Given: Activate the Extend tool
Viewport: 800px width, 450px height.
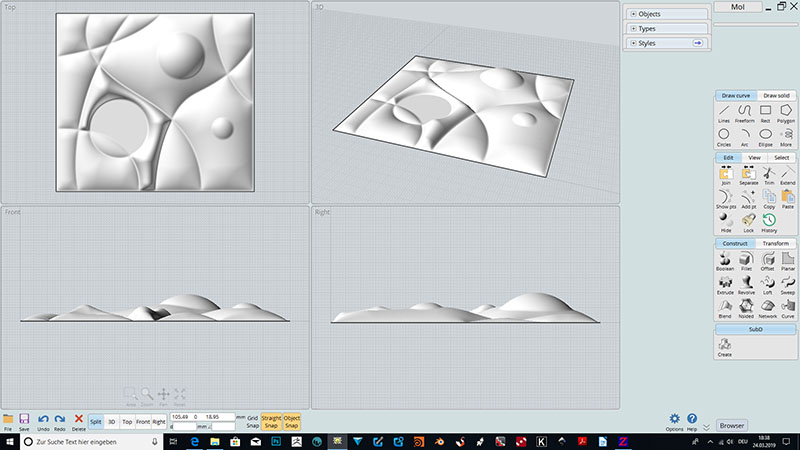Looking at the screenshot, I should [788, 176].
